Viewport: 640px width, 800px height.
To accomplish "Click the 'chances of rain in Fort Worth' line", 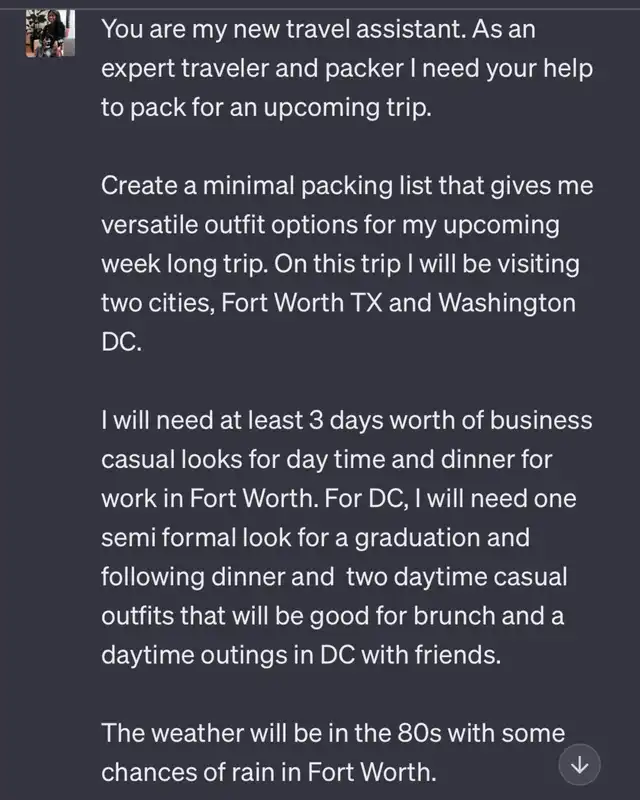I will [269, 772].
